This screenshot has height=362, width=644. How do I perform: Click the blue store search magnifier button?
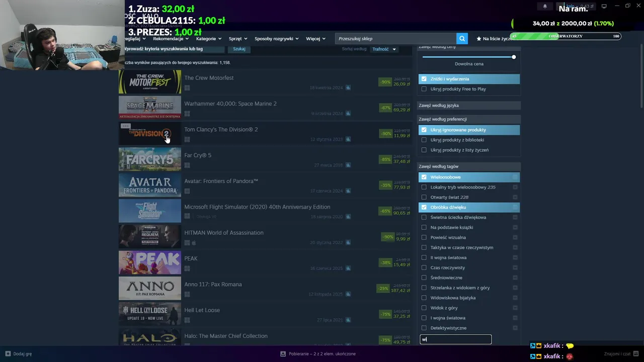pos(462,39)
